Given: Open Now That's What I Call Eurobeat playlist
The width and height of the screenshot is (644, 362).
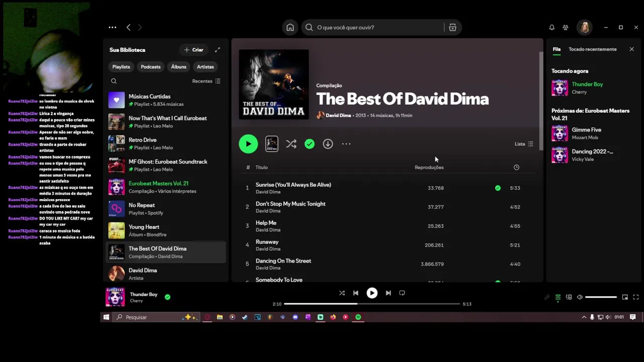Looking at the screenshot, I should (x=166, y=122).
